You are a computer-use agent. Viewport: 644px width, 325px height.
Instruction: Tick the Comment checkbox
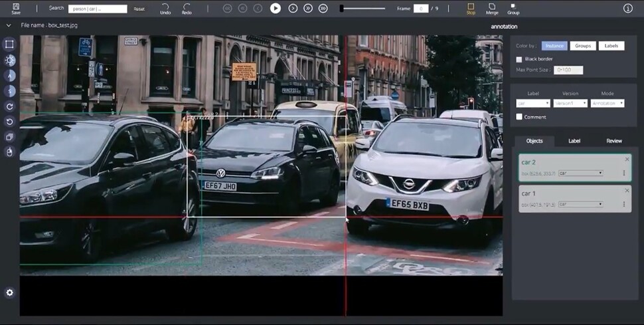(519, 117)
